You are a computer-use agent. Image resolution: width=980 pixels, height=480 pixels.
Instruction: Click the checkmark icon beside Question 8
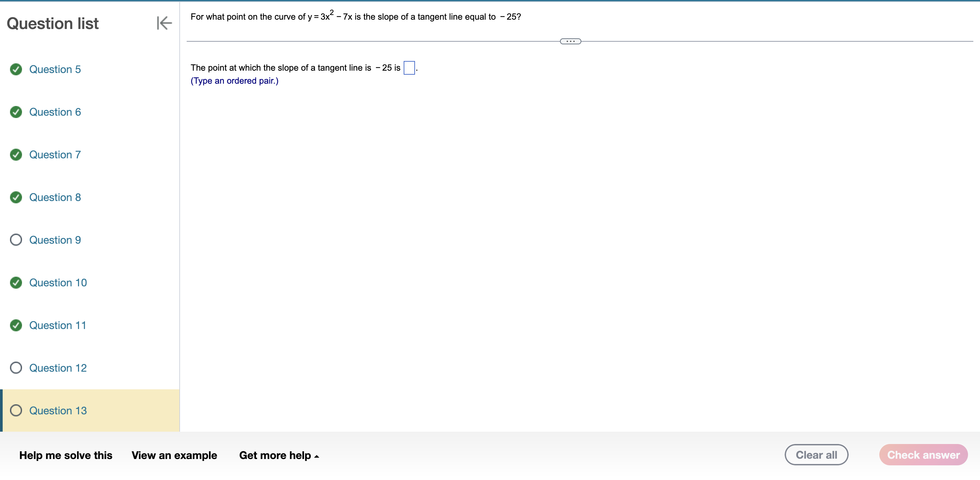tap(16, 197)
